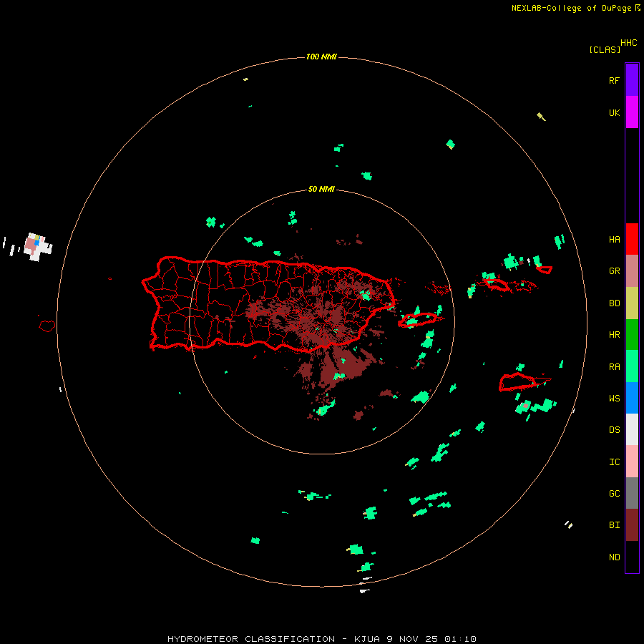644x644 pixels.
Task: Click the GC legend label
Action: click(x=614, y=493)
